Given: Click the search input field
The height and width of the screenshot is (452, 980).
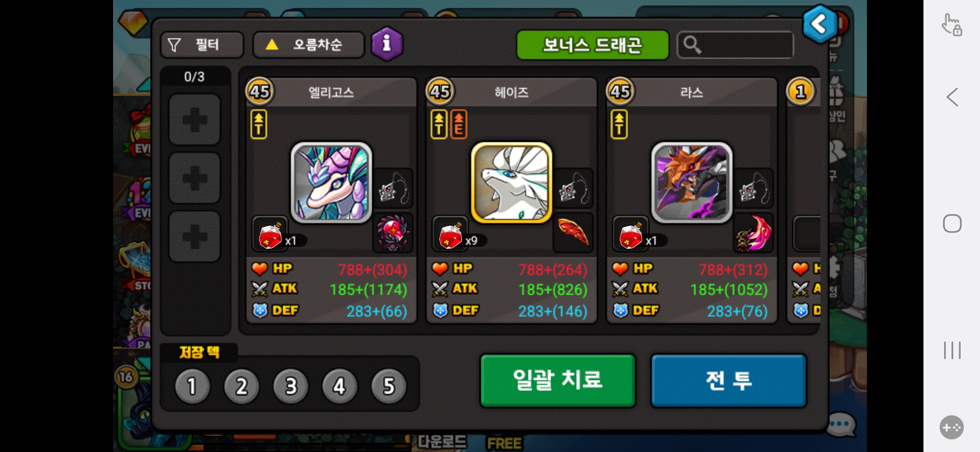Looking at the screenshot, I should [735, 45].
